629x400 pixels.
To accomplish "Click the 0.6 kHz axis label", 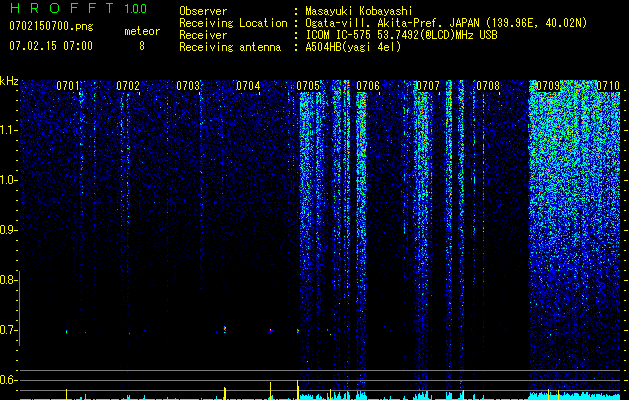I will 8,380.
